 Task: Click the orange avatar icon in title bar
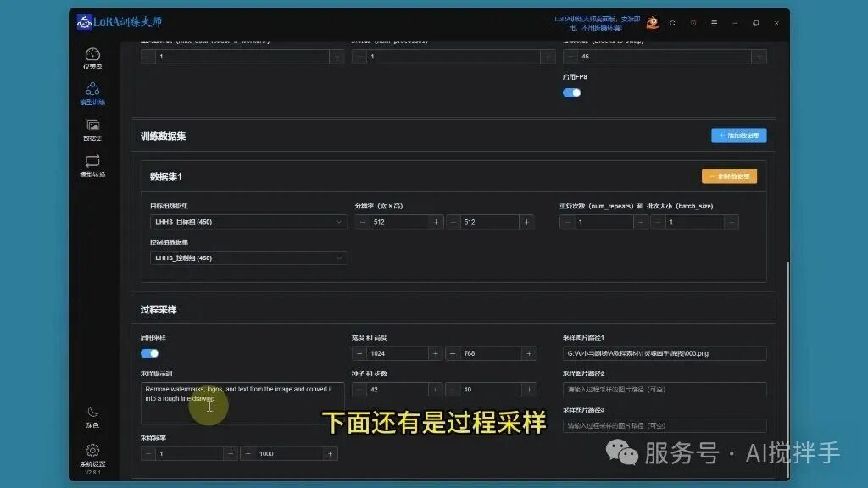coord(652,23)
